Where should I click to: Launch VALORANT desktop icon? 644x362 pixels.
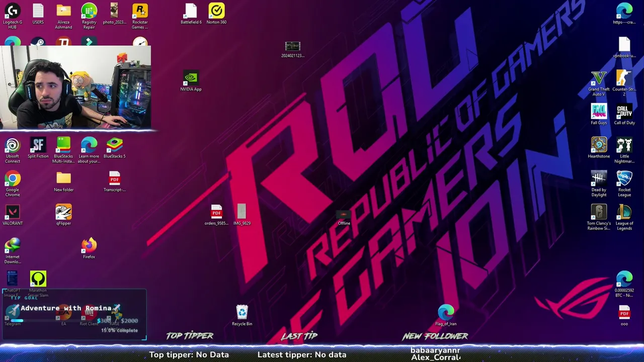[x=13, y=215]
